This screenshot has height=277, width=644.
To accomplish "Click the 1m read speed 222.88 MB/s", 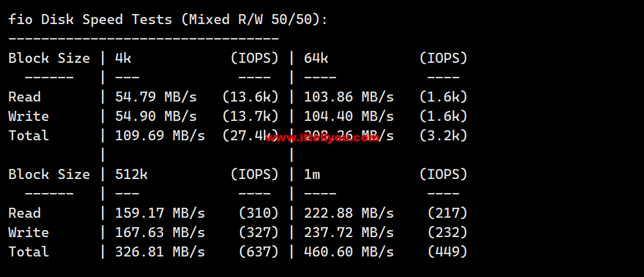I will (x=349, y=213).
